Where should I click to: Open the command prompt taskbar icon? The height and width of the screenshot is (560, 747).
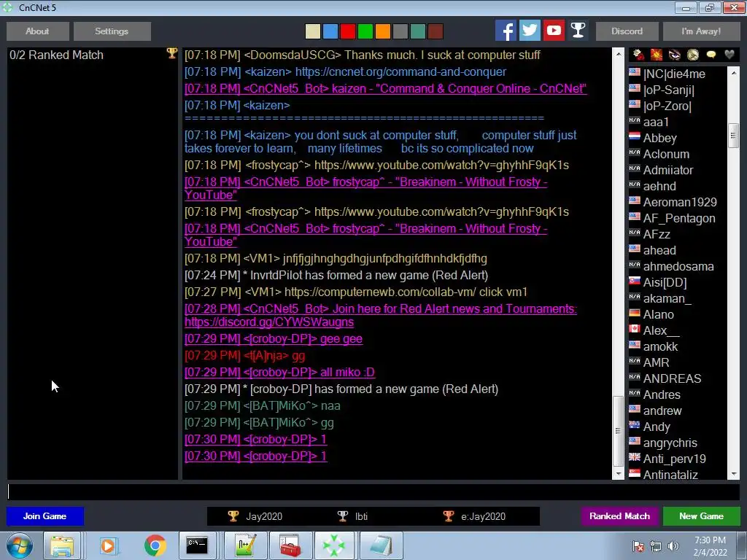[197, 545]
